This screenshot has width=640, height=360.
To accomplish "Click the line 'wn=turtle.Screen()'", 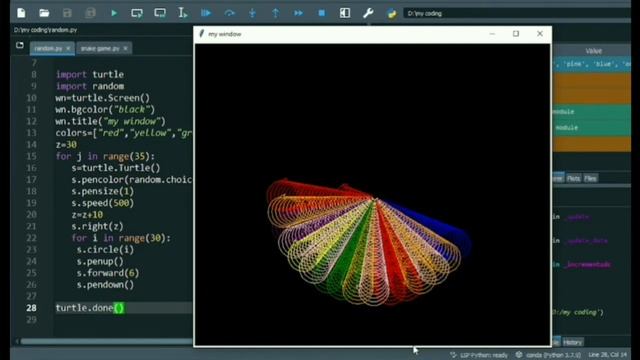I will coord(103,98).
